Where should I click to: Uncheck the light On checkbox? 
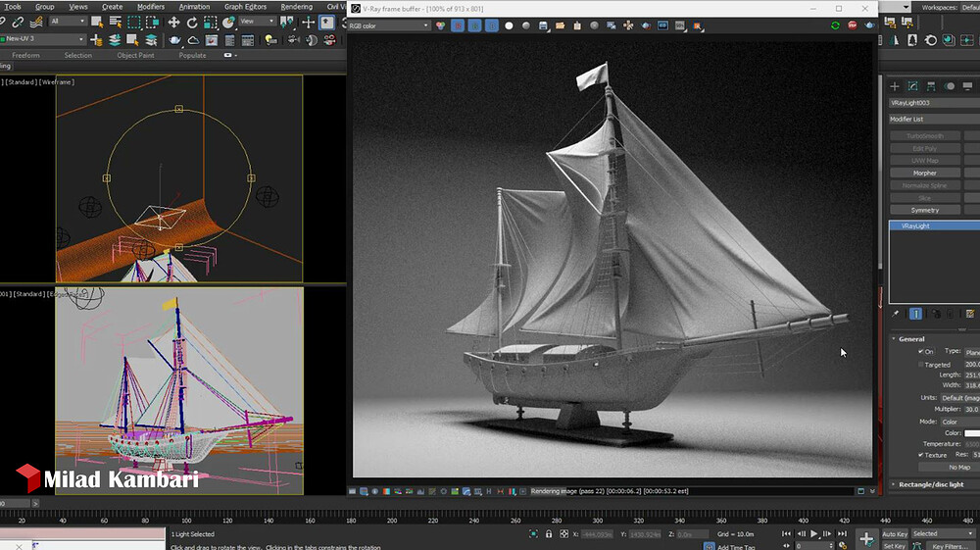[920, 351]
